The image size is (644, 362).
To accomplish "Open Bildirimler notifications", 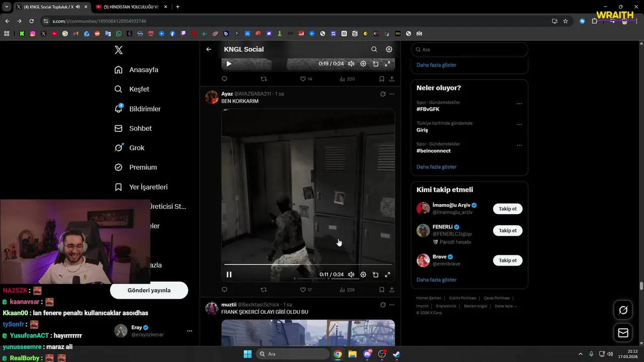I will tap(137, 109).
